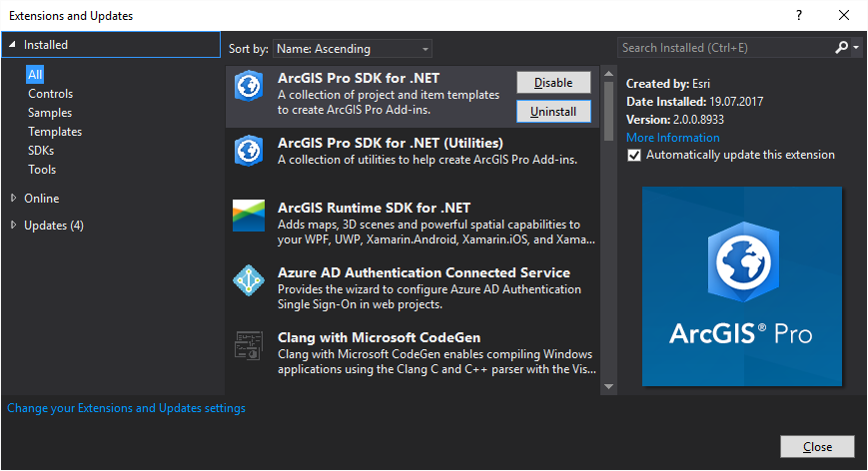Collapse the Installed category

coord(12,45)
